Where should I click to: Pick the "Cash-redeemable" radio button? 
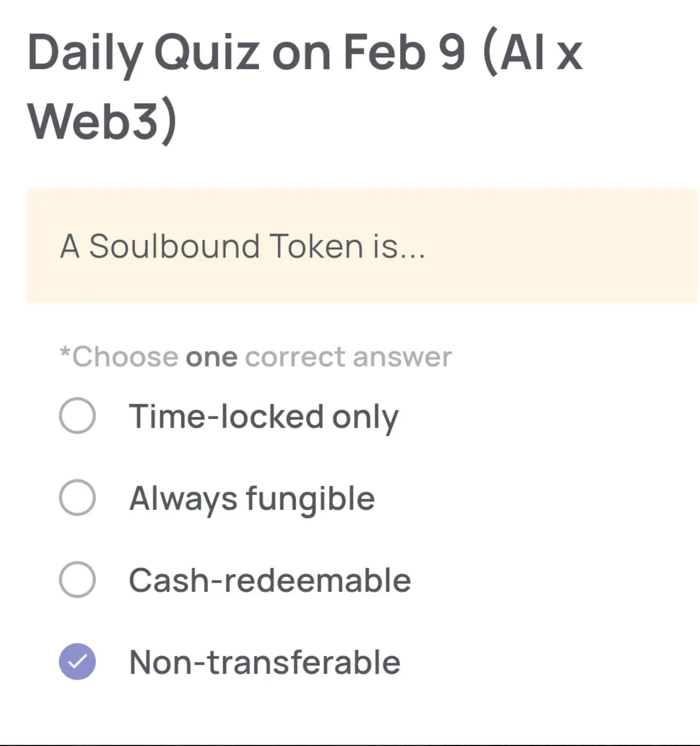(77, 579)
